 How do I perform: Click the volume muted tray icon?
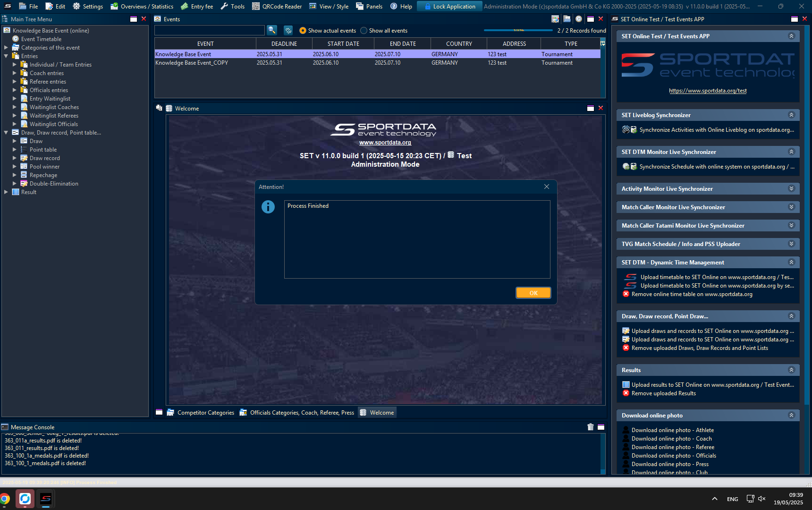click(761, 499)
